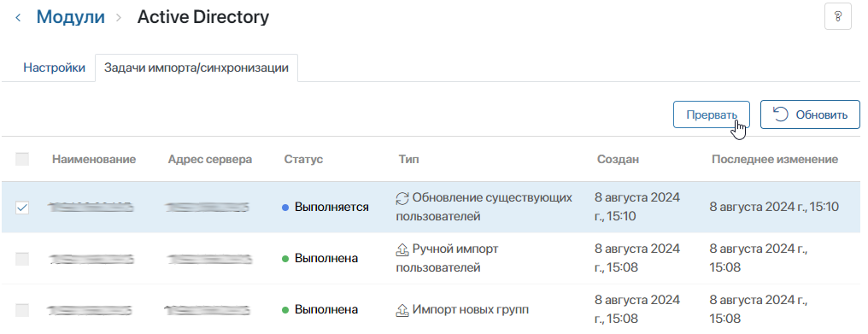This screenshot has height=334, width=868.
Task: Click the refresh icon inside the Обновить button
Action: [781, 114]
